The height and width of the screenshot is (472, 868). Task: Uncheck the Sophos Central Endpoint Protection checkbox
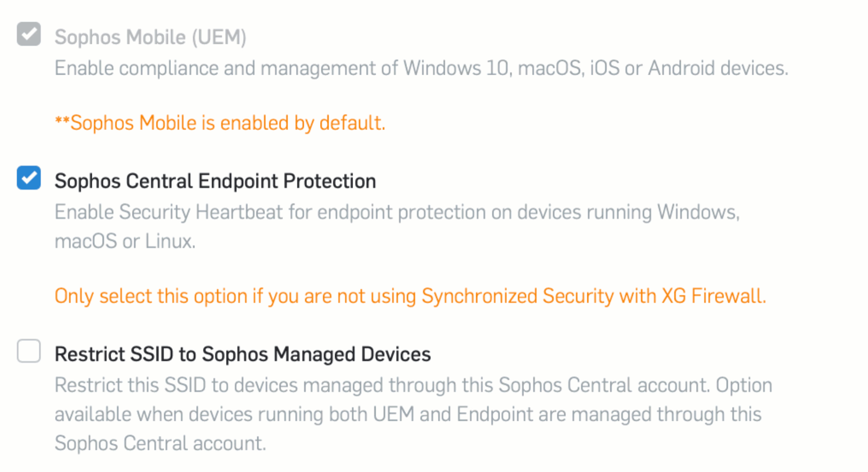click(29, 178)
